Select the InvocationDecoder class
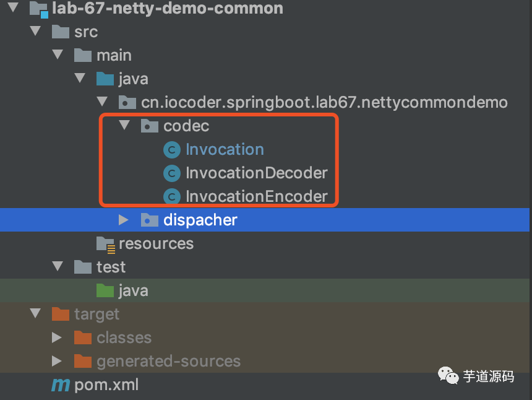Image resolution: width=532 pixels, height=400 pixels. coord(257,173)
